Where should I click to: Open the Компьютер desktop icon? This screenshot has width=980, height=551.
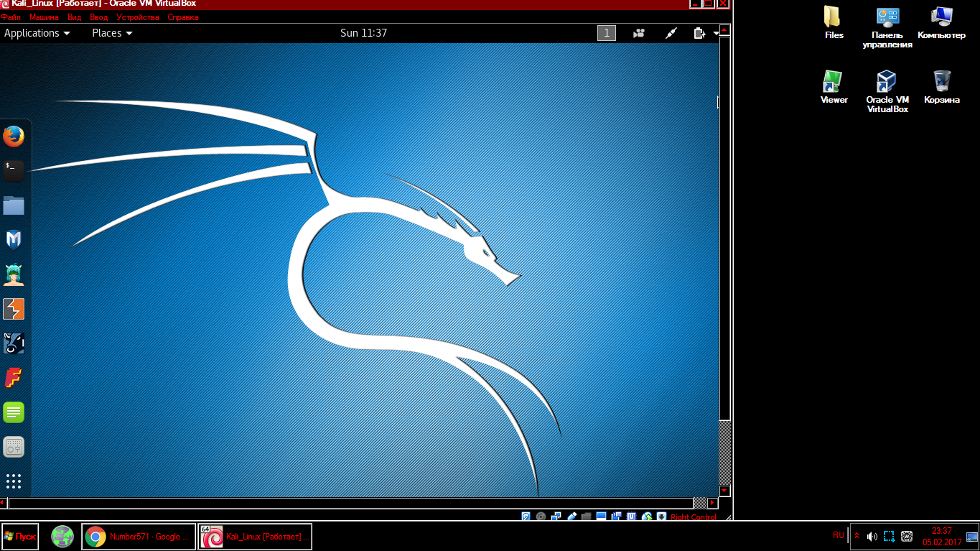(941, 22)
